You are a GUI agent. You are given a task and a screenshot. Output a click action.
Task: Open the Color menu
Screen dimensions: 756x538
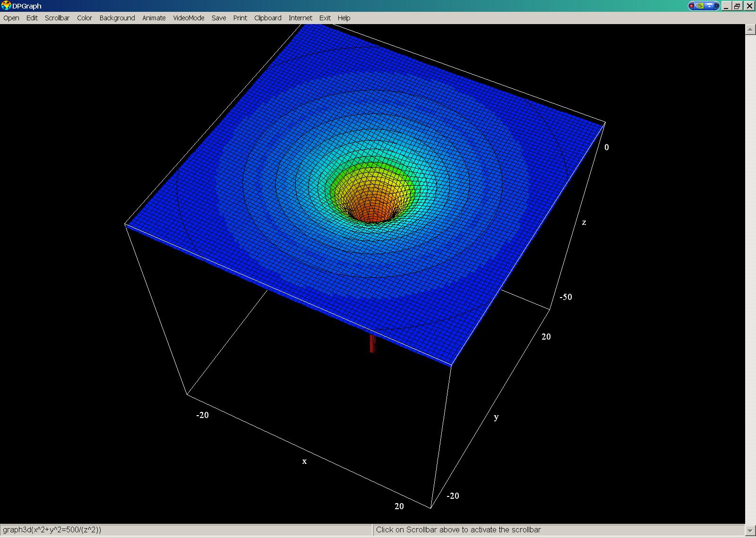pos(85,18)
